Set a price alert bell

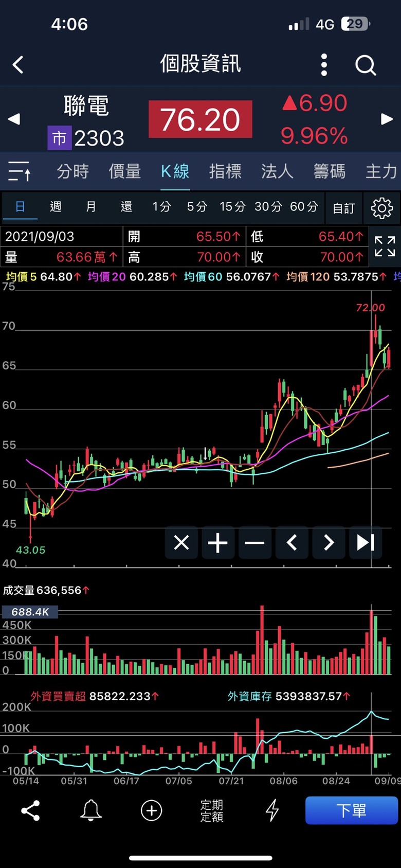pyautogui.click(x=91, y=810)
